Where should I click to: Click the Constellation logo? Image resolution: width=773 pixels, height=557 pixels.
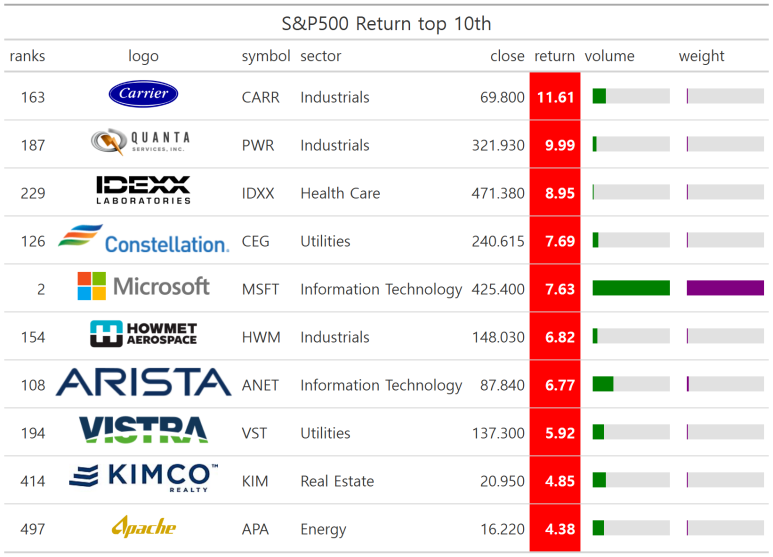tap(143, 239)
